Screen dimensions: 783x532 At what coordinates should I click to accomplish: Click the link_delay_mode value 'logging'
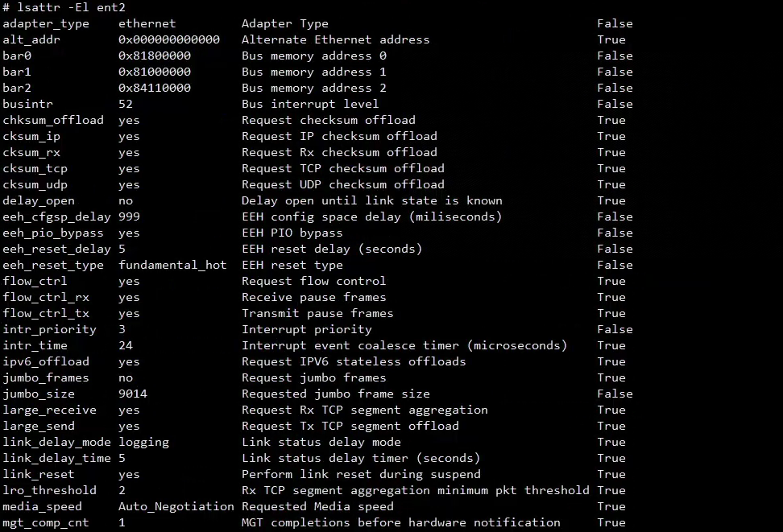point(143,442)
